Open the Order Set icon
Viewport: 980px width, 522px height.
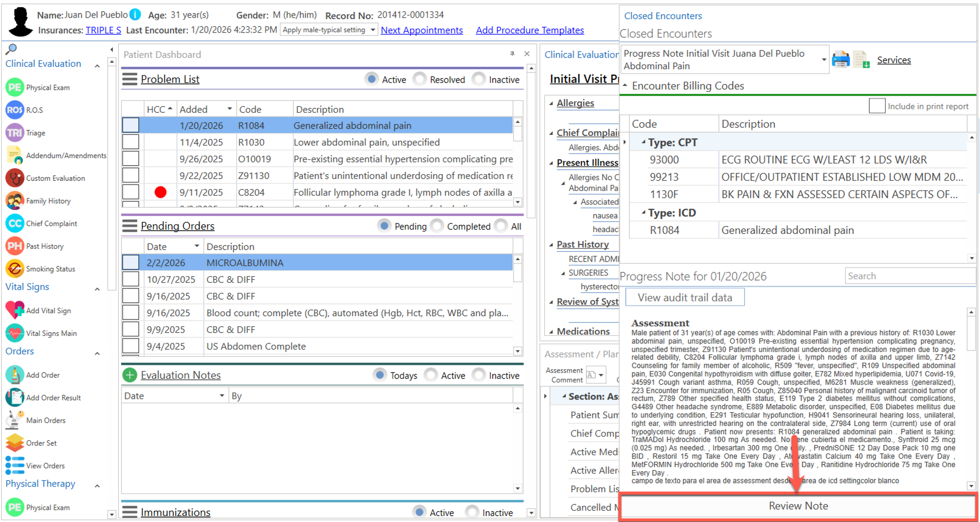15,443
